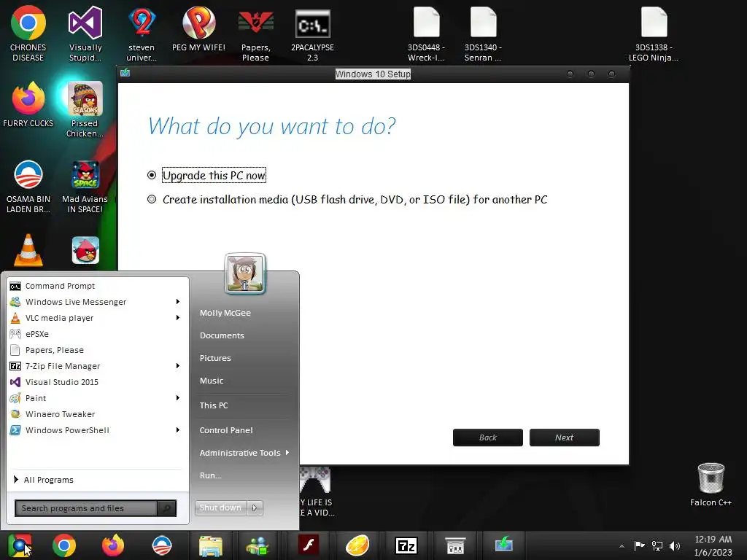Screen dimensions: 747x560
Task: Open the FURRY CUCKS Firefox desktop icon
Action: point(28,104)
